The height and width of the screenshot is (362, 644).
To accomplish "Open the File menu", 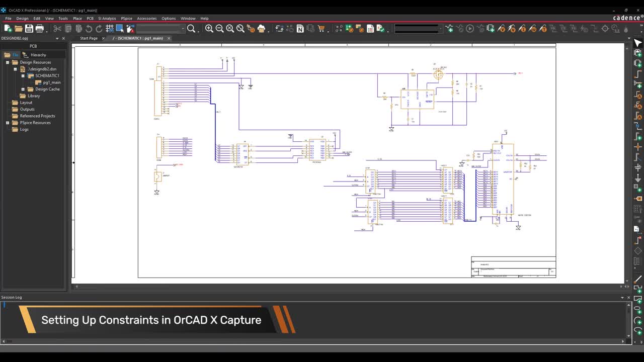I will (8, 18).
